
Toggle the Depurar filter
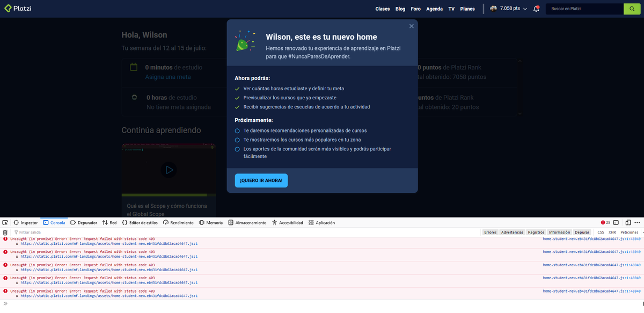582,232
